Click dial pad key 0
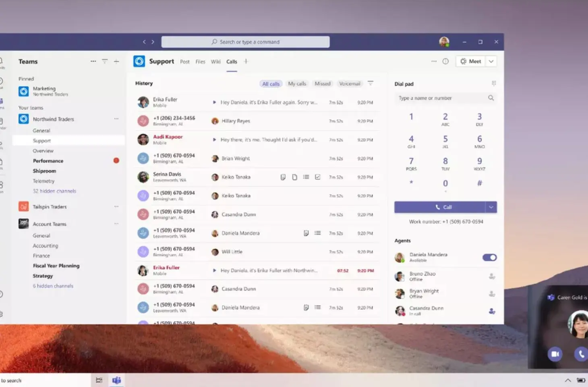588x387 pixels. point(445,184)
